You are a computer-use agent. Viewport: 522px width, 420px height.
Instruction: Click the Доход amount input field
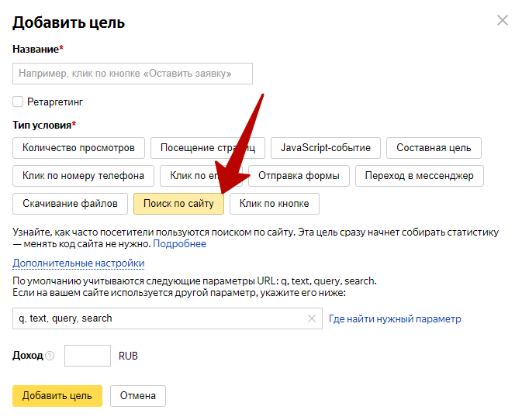point(88,356)
